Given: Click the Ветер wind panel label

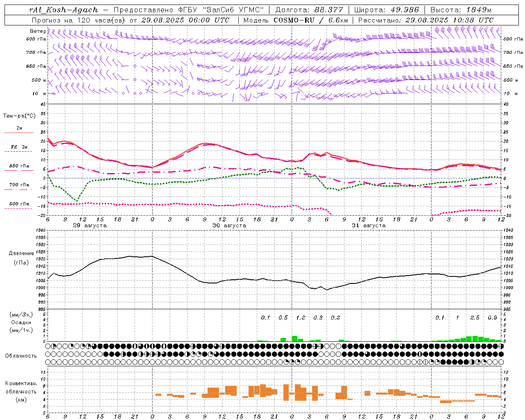Looking at the screenshot, I should (x=38, y=31).
